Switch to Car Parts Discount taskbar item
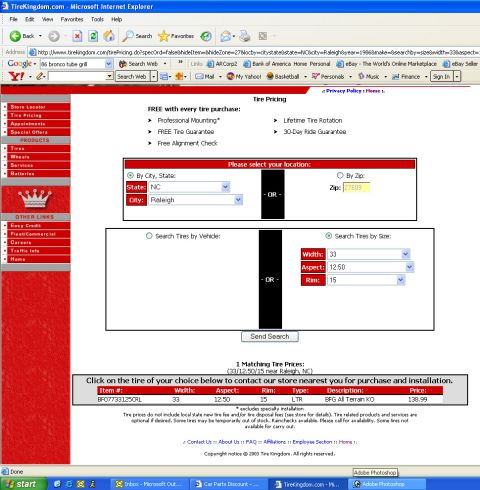The image size is (480, 490). point(229,484)
